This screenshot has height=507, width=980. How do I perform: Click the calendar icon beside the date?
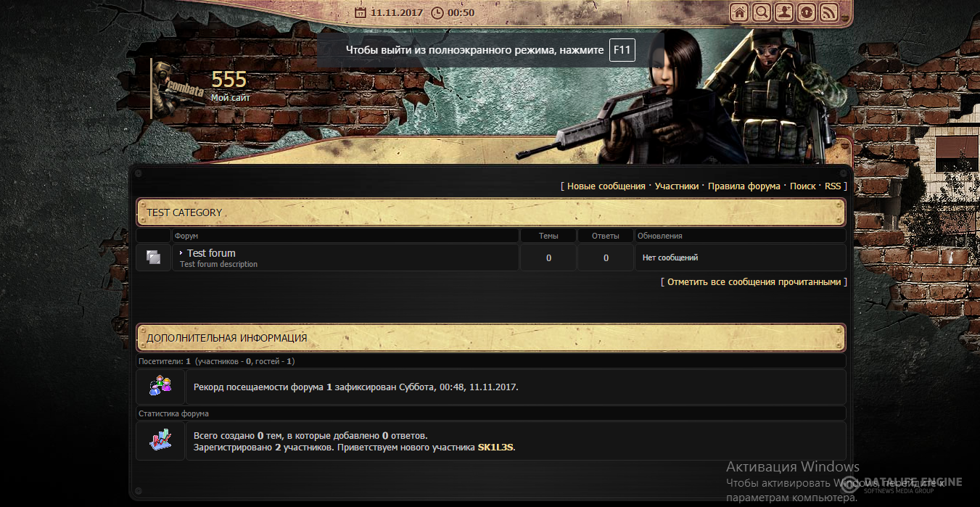pos(361,12)
